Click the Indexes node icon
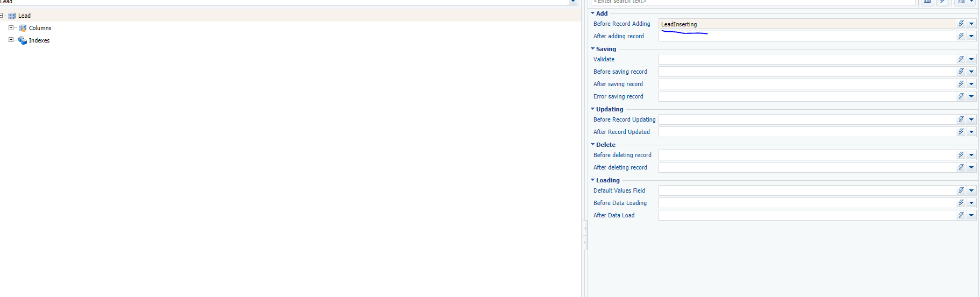 [23, 40]
